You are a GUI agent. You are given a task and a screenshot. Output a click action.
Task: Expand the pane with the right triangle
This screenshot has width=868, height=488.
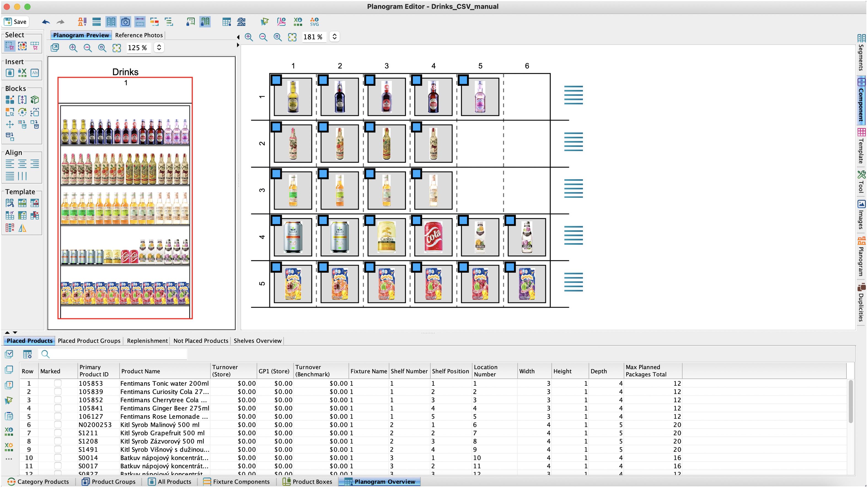(x=238, y=45)
